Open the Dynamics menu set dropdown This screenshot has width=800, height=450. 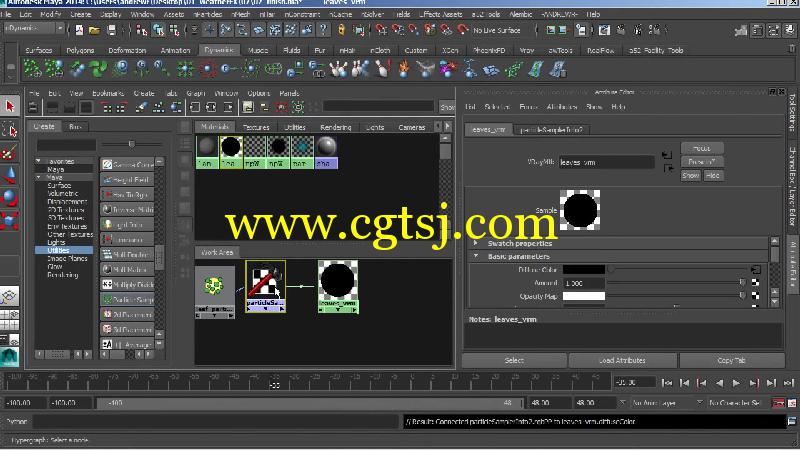(x=34, y=29)
